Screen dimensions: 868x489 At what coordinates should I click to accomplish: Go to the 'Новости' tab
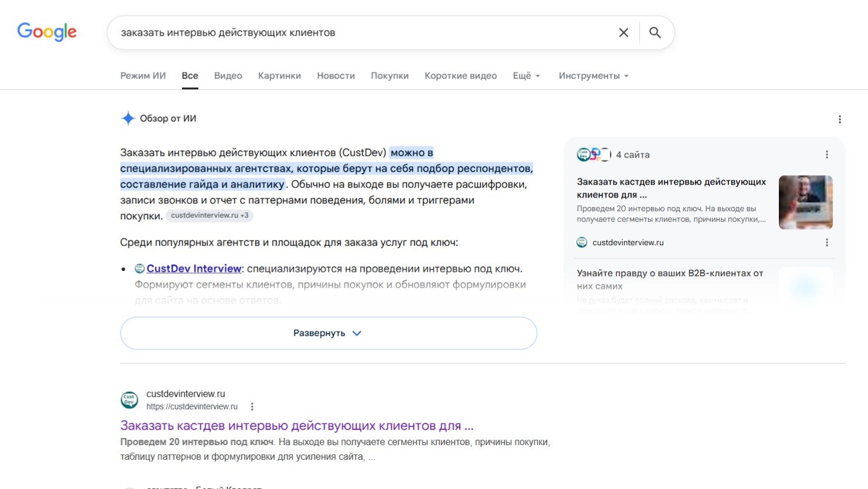336,76
